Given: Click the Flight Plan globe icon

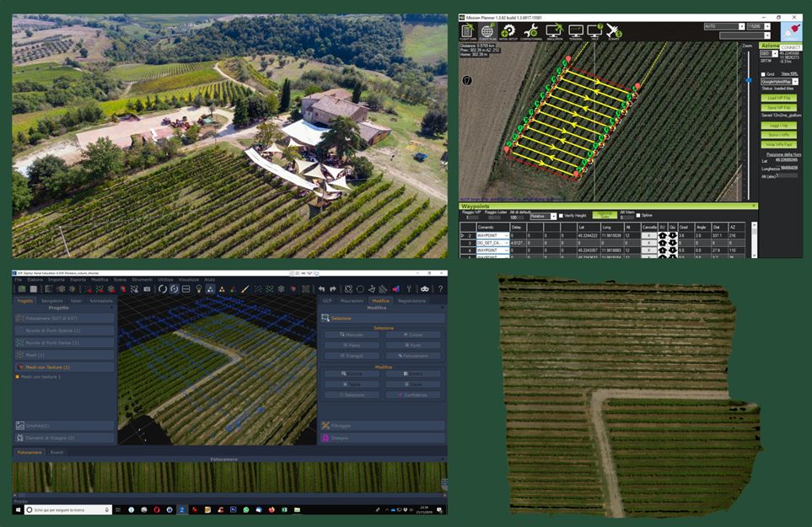Looking at the screenshot, I should click(488, 32).
